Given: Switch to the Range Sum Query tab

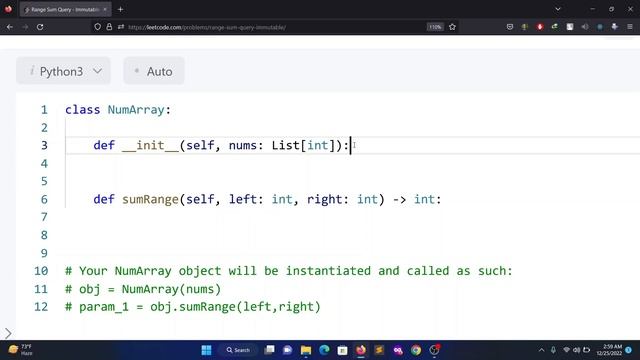Looking at the screenshot, I should pyautogui.click(x=62, y=9).
